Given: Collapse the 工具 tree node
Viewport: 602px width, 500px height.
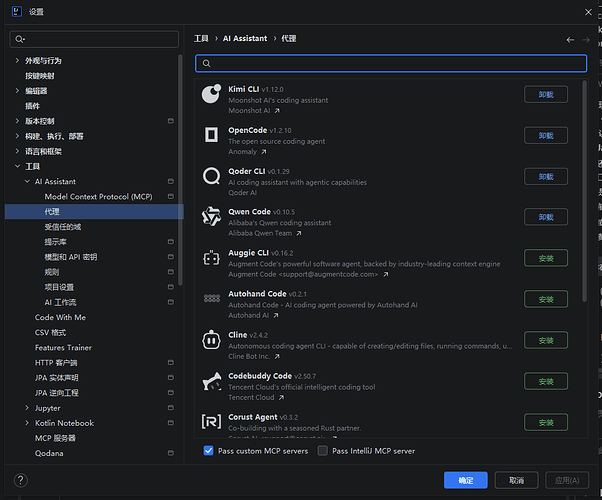Looking at the screenshot, I should (17, 166).
